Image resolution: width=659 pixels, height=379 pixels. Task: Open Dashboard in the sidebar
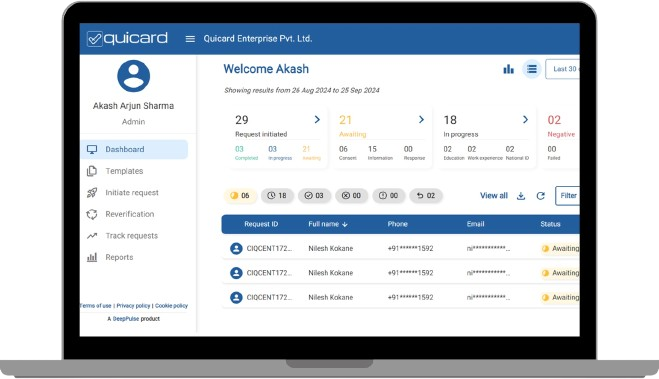coord(134,150)
